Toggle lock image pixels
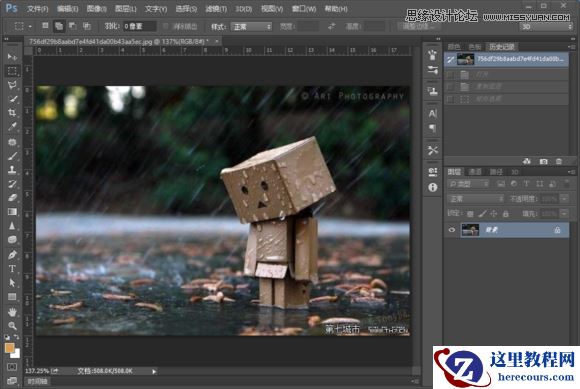 point(482,214)
